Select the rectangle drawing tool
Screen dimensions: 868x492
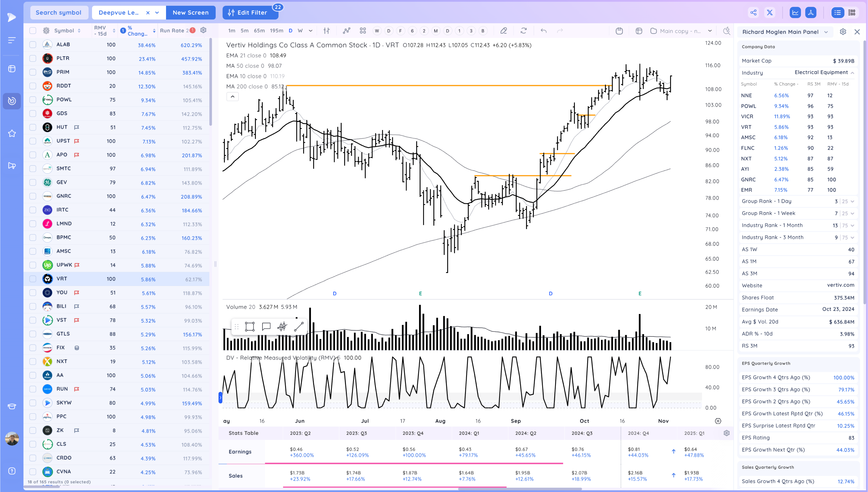(250, 326)
